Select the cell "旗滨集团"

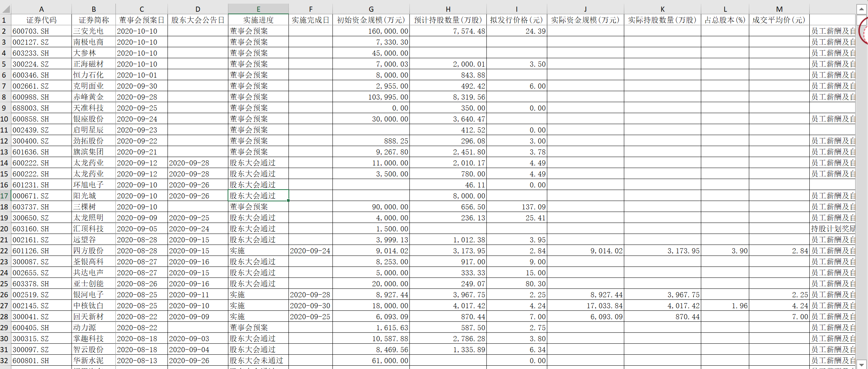[x=94, y=152]
